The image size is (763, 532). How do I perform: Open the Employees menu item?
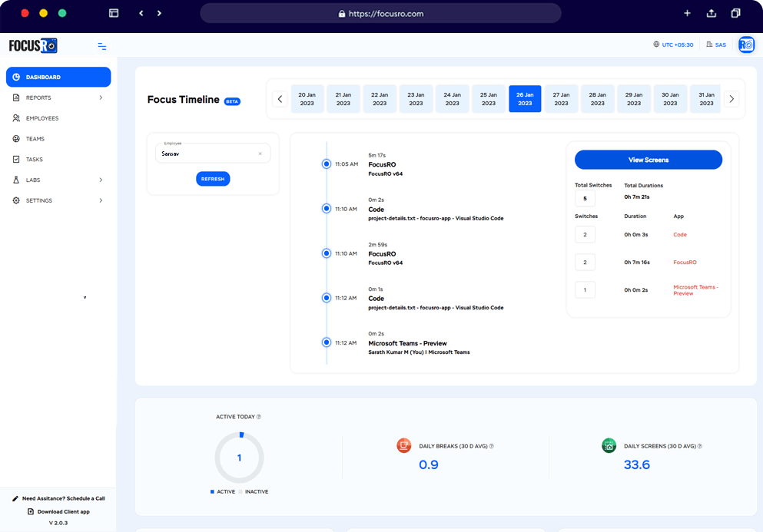(58, 118)
